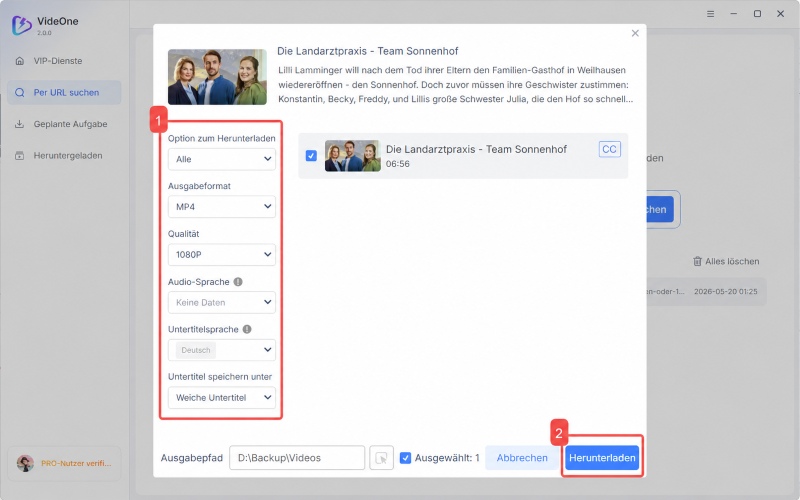Open the Option zum Herunterladen dropdown
This screenshot has height=500, width=800.
222,159
